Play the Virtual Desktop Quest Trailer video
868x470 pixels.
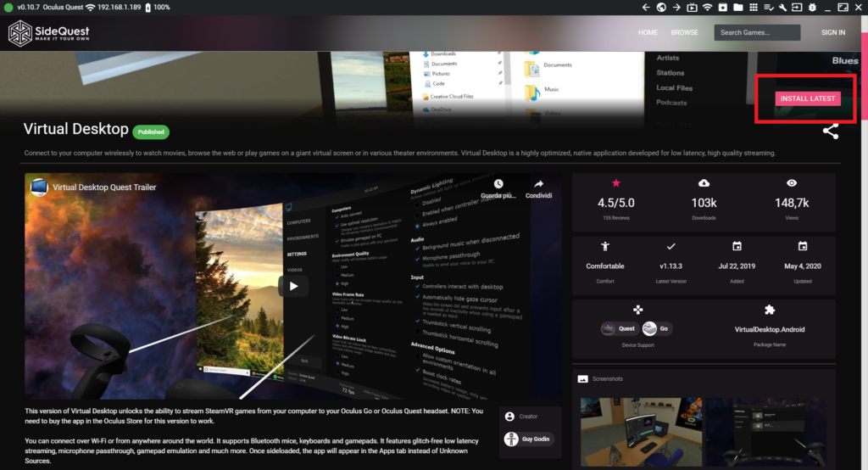point(293,286)
